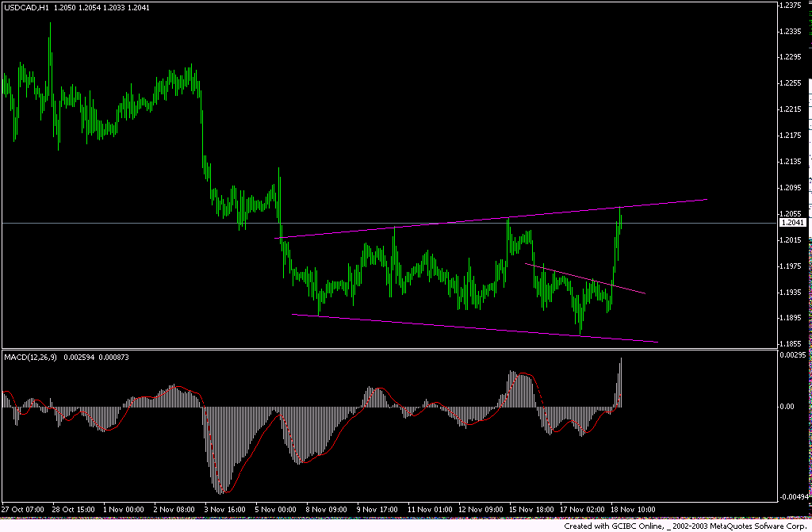Click the 28 Oct 15:00 time label
Image resolution: width=812 pixels, height=532 pixels.
pyautogui.click(x=74, y=510)
